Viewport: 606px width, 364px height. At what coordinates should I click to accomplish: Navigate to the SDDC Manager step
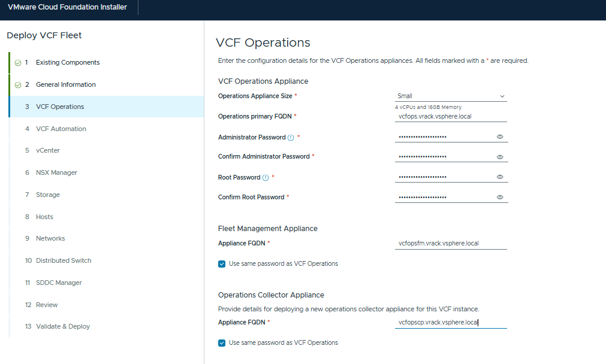pos(59,283)
